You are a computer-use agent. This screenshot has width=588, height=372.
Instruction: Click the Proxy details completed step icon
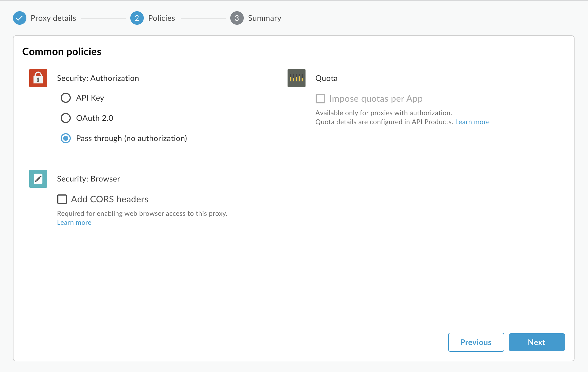(x=20, y=18)
